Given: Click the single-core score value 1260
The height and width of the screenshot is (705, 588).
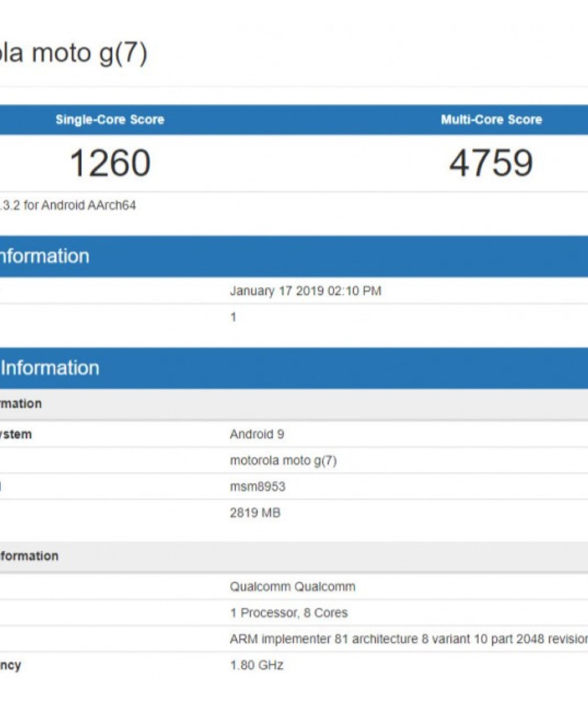Looking at the screenshot, I should tap(110, 163).
